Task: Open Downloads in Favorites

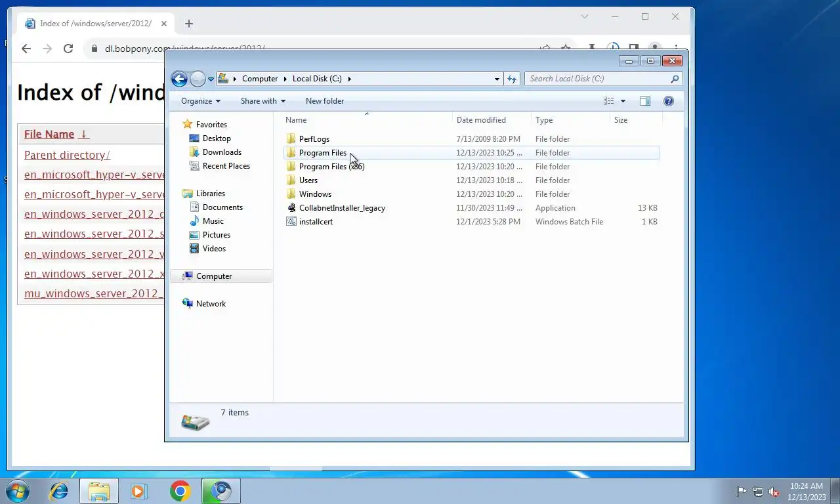Action: point(222,152)
